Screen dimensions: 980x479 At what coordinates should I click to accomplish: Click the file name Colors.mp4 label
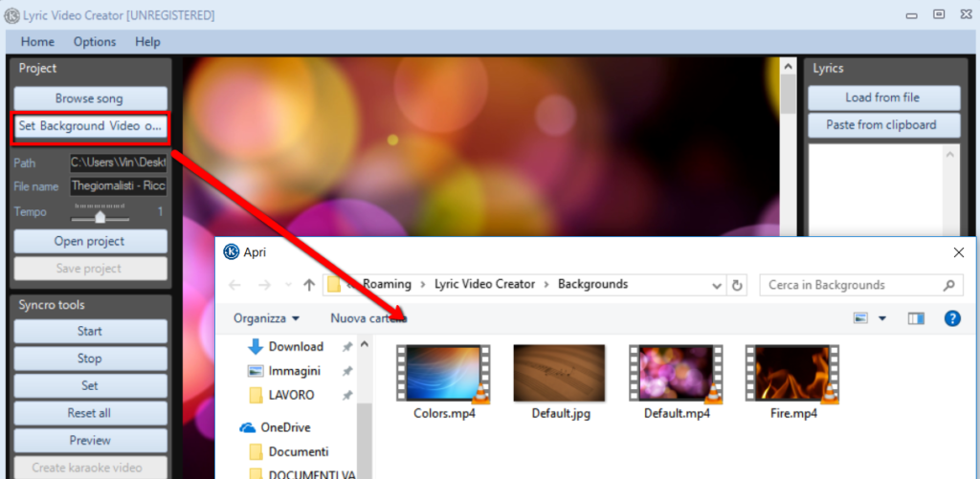coord(444,413)
